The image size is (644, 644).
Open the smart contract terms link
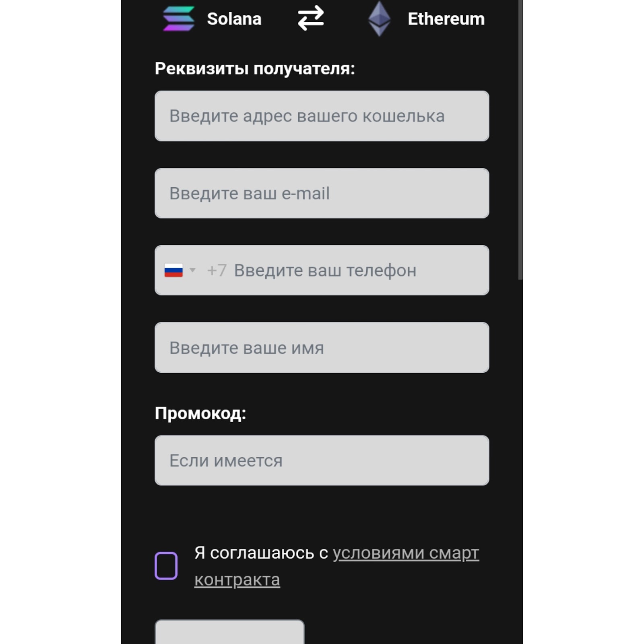pos(405,553)
